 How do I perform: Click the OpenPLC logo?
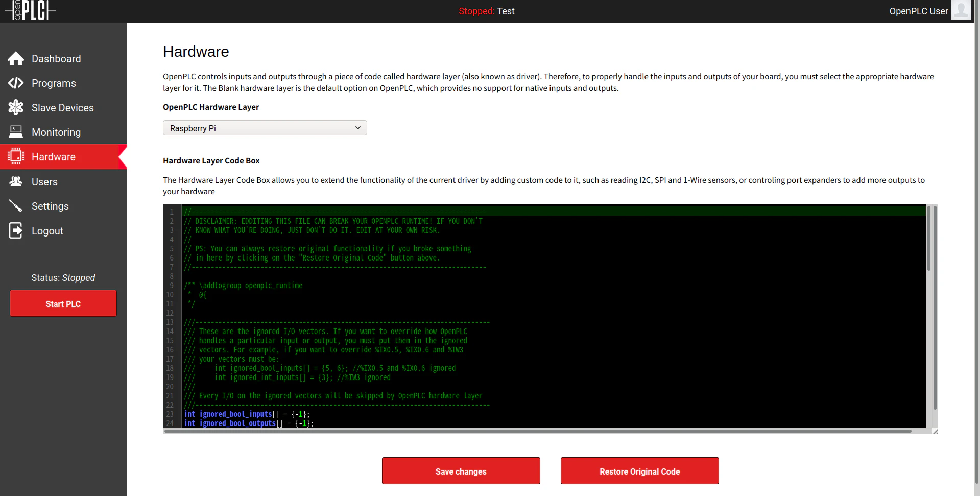(30, 10)
